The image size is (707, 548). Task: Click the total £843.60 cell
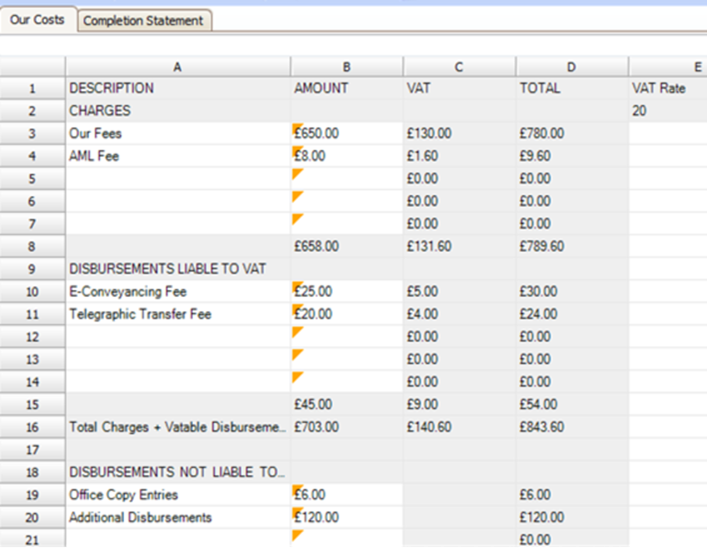pyautogui.click(x=571, y=427)
